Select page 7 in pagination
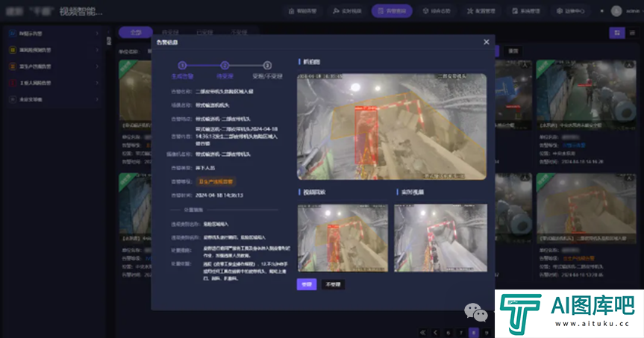The image size is (644, 338). tap(461, 332)
